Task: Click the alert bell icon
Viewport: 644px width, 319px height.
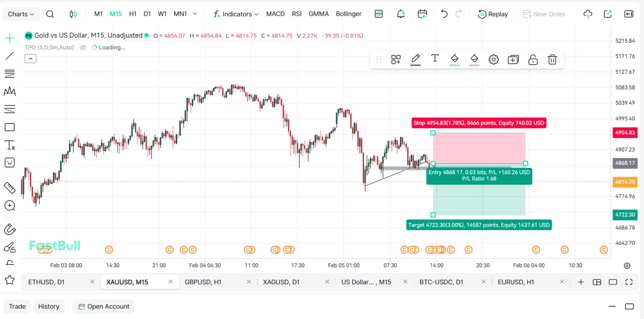Action: [401, 14]
